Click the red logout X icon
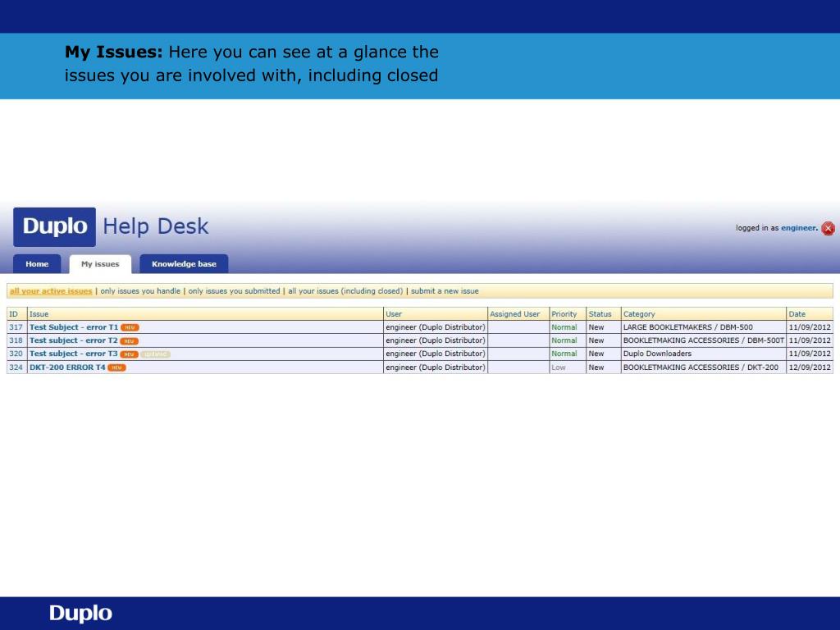 click(x=828, y=228)
